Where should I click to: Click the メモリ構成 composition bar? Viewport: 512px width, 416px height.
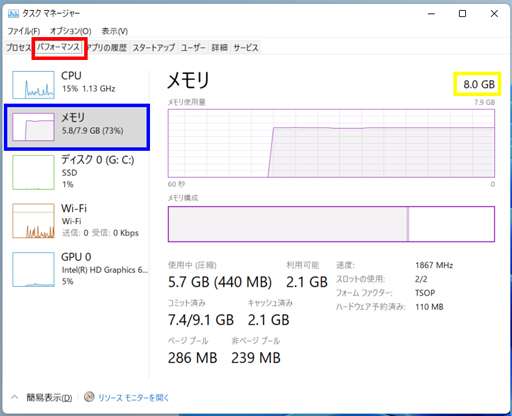331,224
